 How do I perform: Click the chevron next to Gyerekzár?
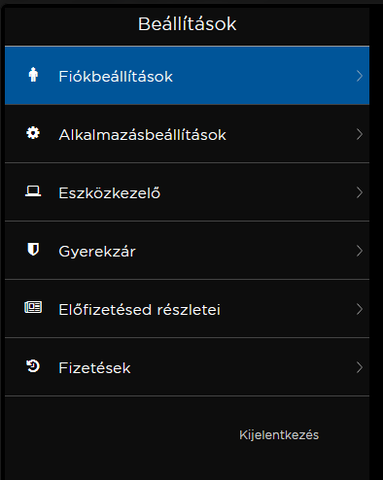pos(359,251)
